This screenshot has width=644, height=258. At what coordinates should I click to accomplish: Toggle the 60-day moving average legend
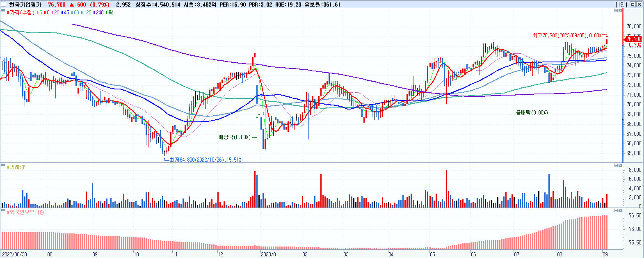75,13
